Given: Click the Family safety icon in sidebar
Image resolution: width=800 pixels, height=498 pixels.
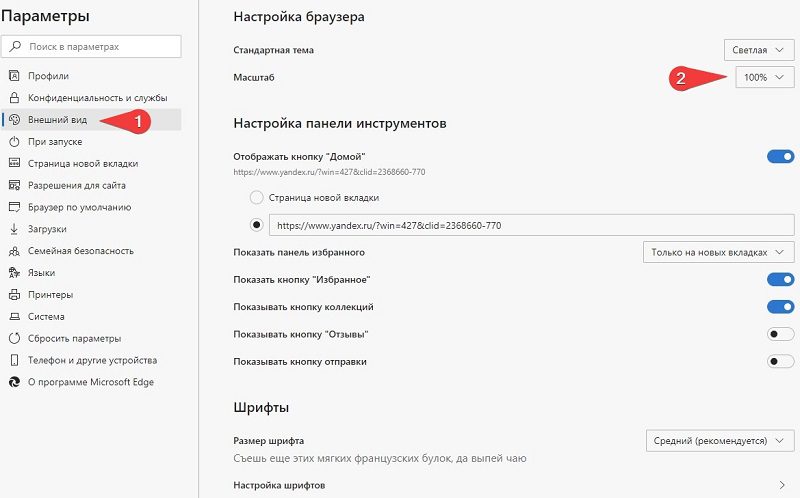Looking at the screenshot, I should click(14, 251).
